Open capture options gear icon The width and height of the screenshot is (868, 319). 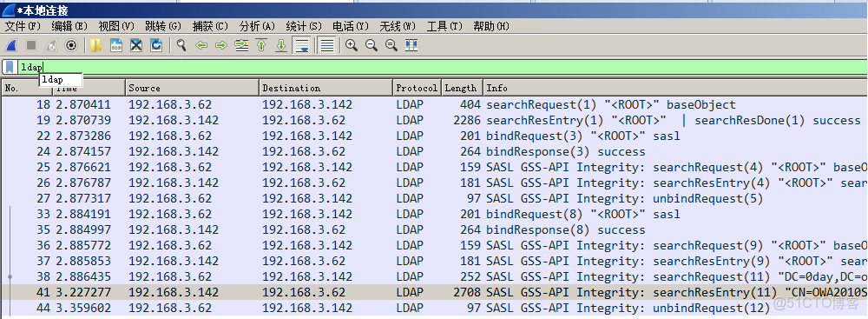coord(71,45)
